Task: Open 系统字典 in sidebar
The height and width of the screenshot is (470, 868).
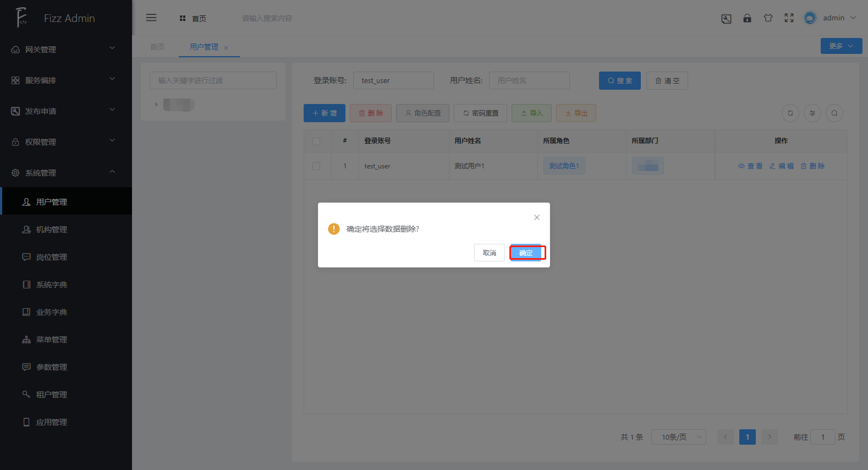Action: tap(66, 285)
